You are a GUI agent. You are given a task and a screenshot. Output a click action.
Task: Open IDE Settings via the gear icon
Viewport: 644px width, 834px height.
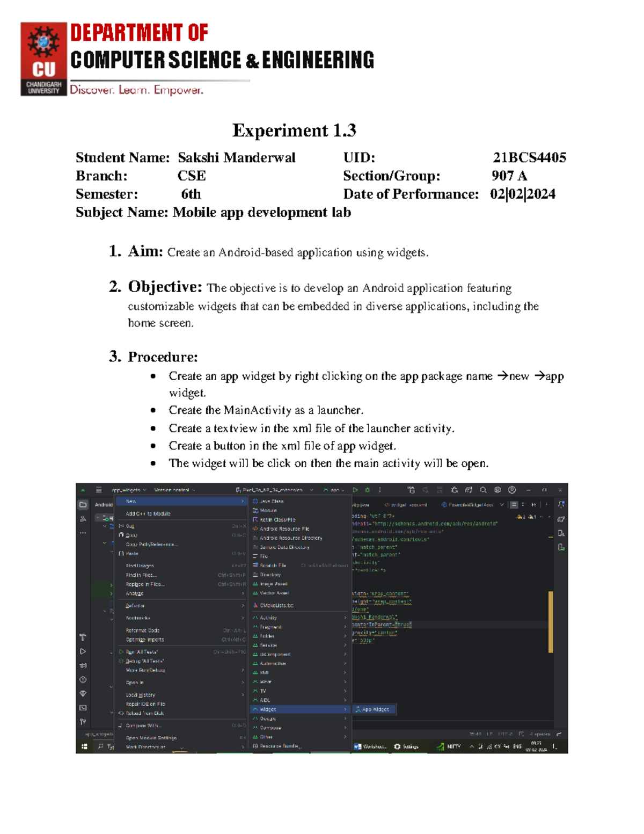point(497,490)
